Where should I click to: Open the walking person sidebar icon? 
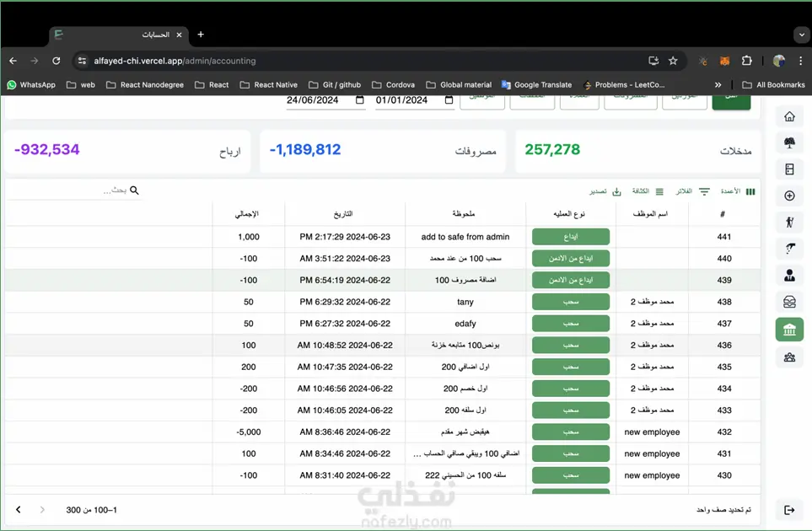[789, 222]
